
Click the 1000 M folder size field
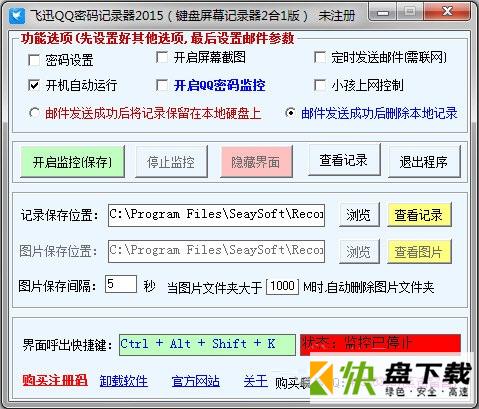click(x=282, y=286)
